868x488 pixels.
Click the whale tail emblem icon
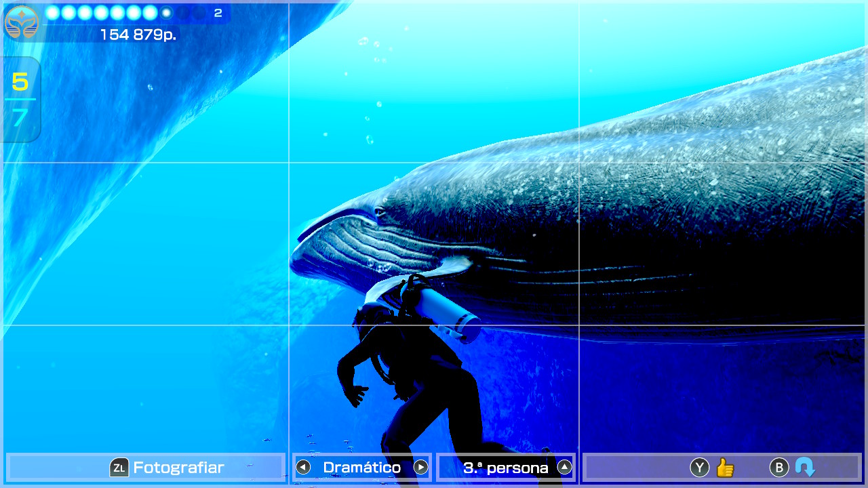pyautogui.click(x=22, y=22)
